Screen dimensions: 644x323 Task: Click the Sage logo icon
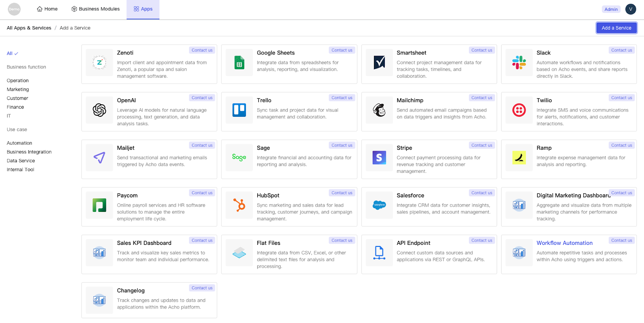239,157
